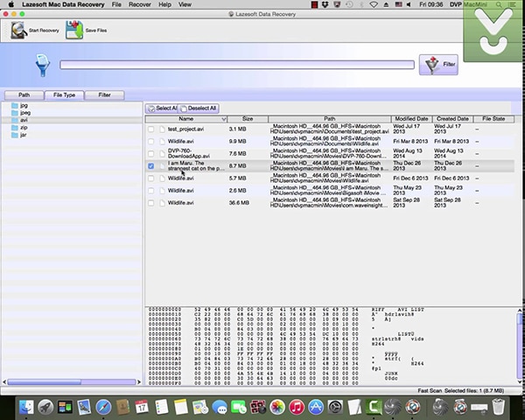The width and height of the screenshot is (525, 420).
Task: Open the Trash in the Dock
Action: point(499,407)
